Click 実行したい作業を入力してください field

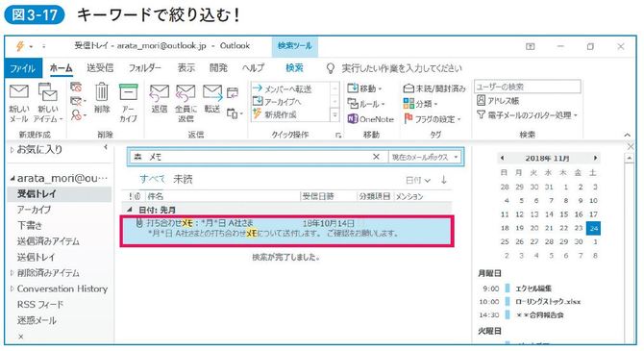(402, 68)
